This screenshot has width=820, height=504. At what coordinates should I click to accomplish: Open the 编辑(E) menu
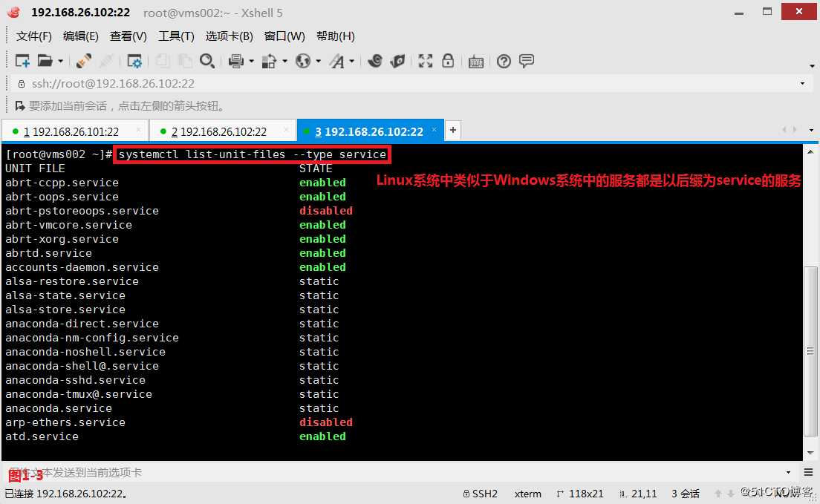point(80,36)
